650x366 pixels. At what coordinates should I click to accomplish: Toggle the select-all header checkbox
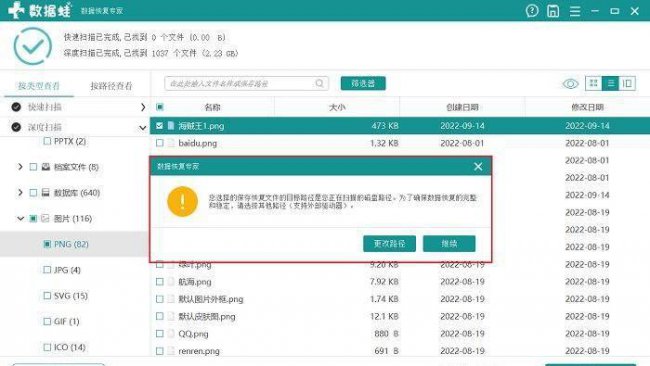[160, 107]
